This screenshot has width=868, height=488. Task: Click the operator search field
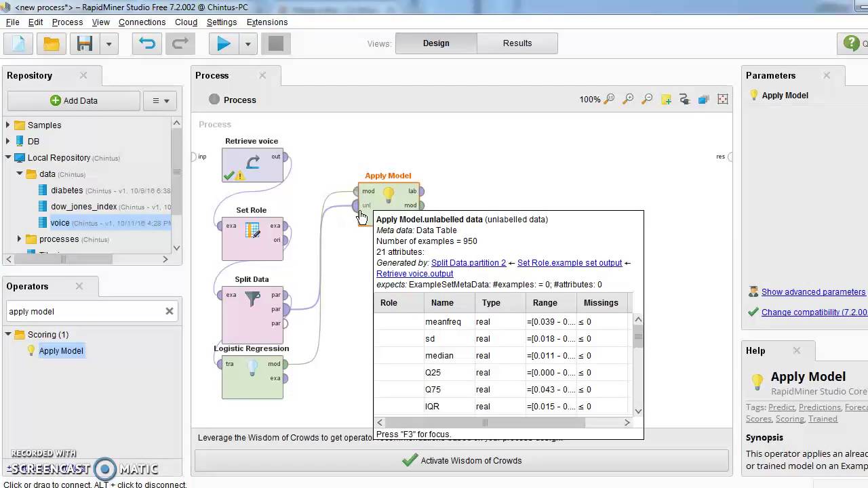[85, 311]
